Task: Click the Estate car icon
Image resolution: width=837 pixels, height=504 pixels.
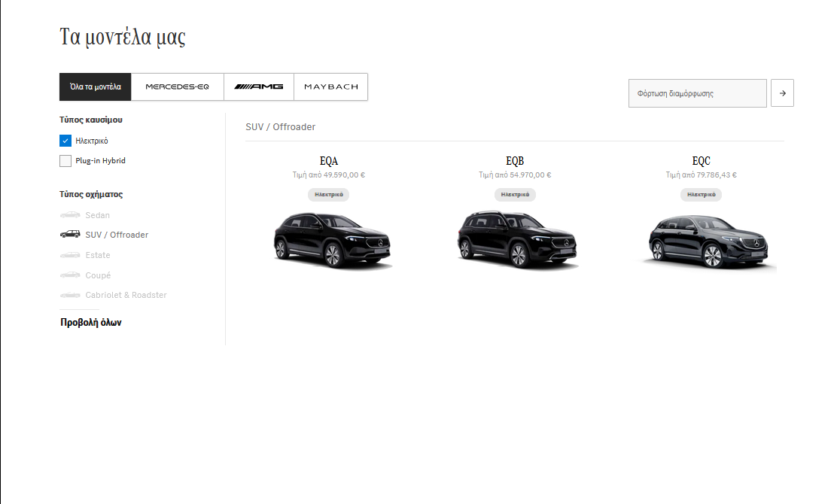Action: pyautogui.click(x=70, y=255)
